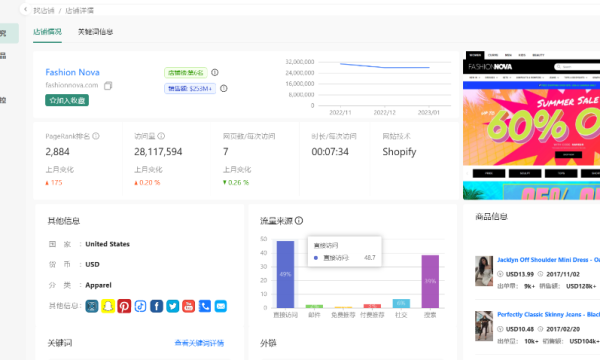Screen dimensions: 600x360
Task: Open the Perfectly Classic Skinny Jeans product link
Action: point(548,314)
